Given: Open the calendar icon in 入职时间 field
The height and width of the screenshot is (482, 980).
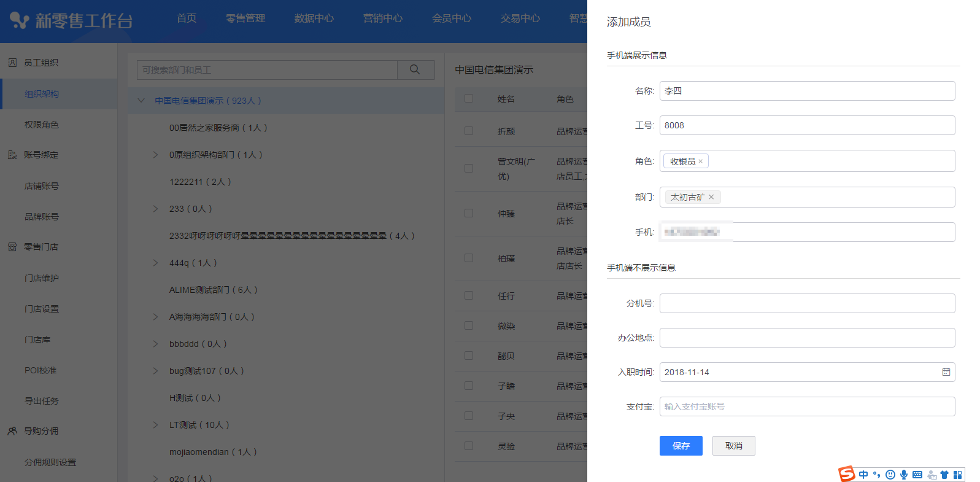Looking at the screenshot, I should [946, 372].
